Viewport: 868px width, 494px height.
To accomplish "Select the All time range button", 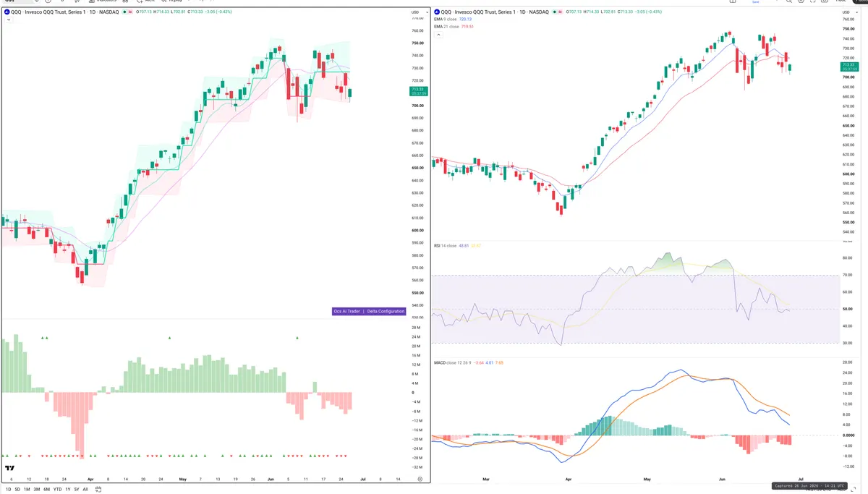I will (85, 489).
